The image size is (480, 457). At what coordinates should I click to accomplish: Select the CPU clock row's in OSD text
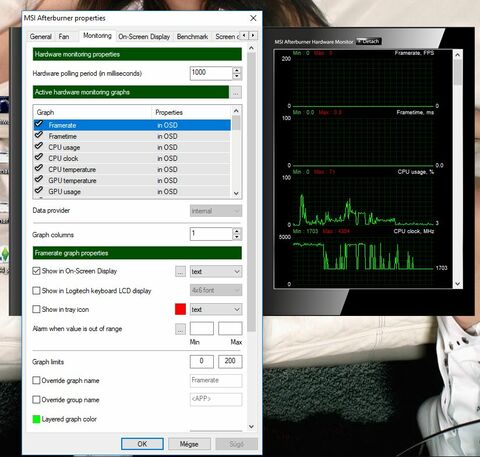click(x=167, y=158)
